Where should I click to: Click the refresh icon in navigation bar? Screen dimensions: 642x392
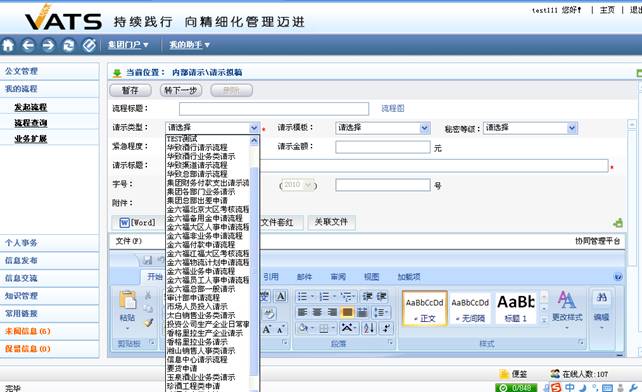click(68, 45)
